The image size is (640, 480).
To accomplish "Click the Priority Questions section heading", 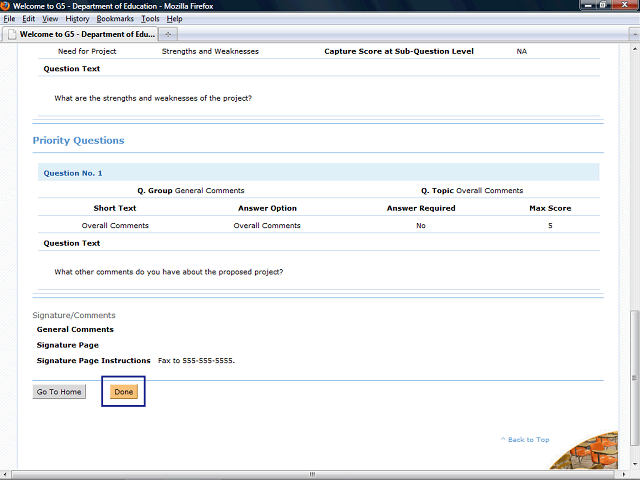I will (78, 141).
